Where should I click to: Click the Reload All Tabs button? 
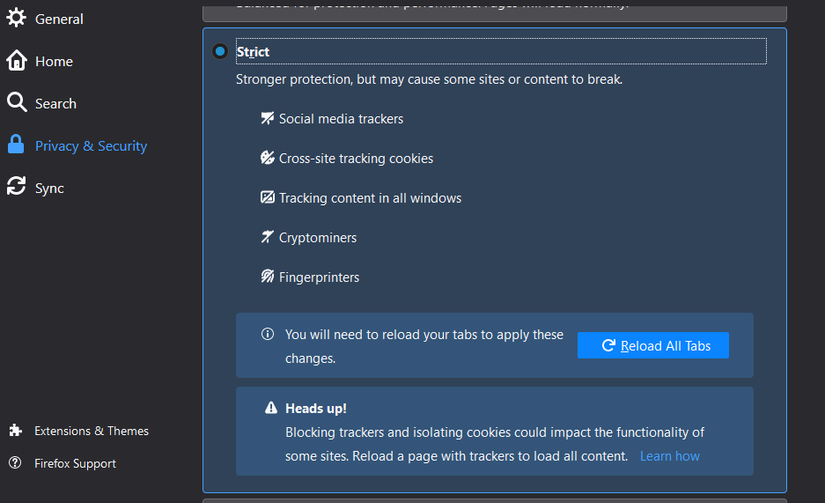(x=653, y=345)
